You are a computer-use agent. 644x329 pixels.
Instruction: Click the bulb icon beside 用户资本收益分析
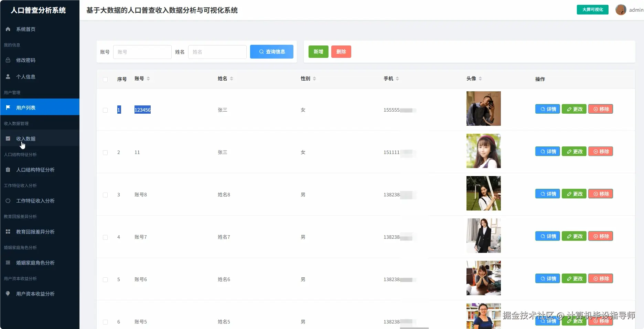coord(8,294)
